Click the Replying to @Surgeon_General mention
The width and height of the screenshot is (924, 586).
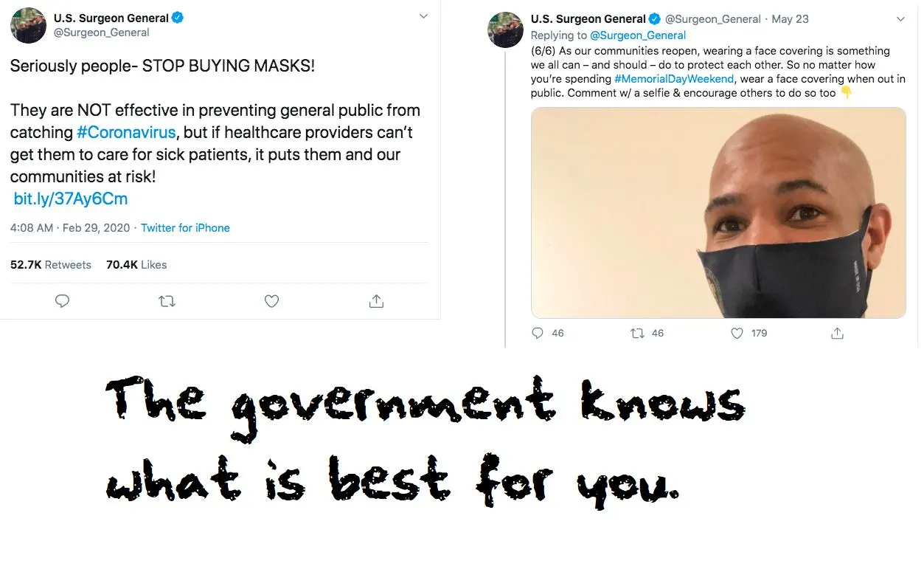(x=638, y=35)
